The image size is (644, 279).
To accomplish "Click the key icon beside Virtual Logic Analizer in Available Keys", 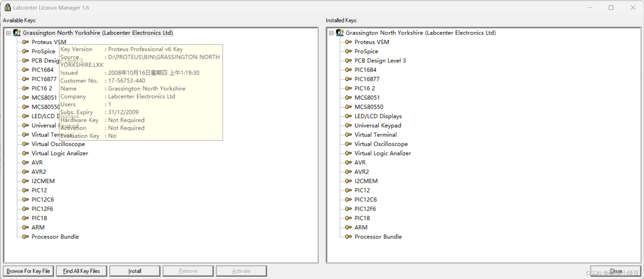I will pos(26,153).
